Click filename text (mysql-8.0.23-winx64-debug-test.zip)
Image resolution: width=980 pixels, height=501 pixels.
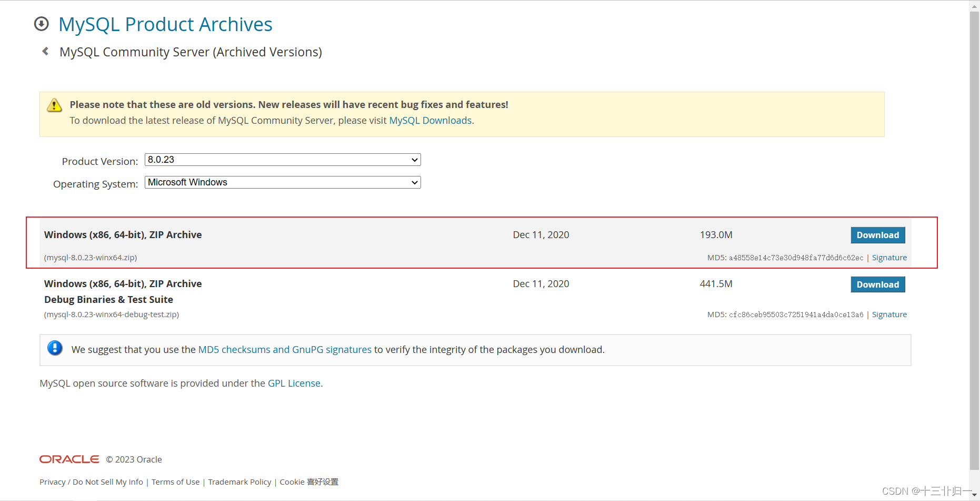point(112,315)
